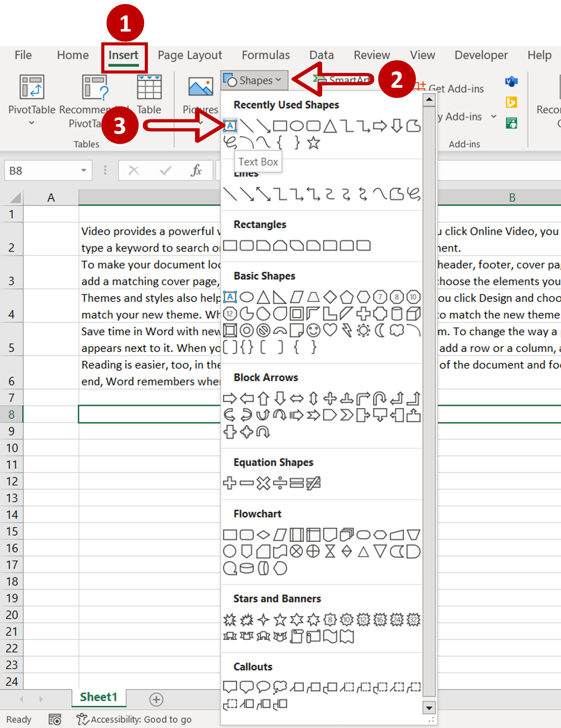The height and width of the screenshot is (728, 561).
Task: Pick the scribble line in Lines section
Action: [413, 194]
